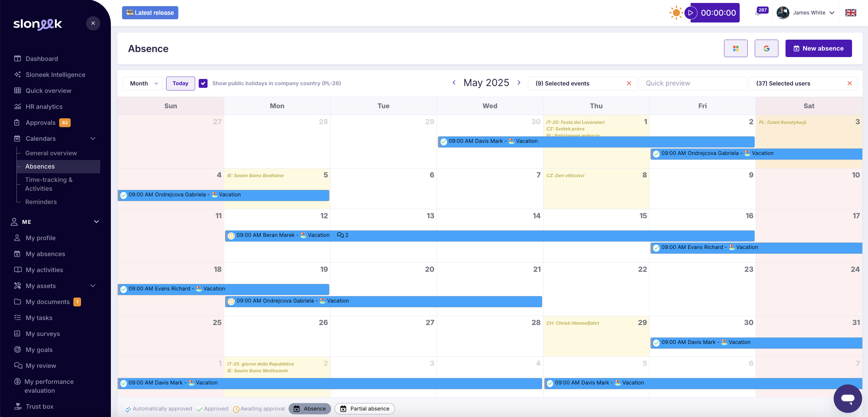868x417 pixels.
Task: Click the Today button
Action: tap(180, 83)
